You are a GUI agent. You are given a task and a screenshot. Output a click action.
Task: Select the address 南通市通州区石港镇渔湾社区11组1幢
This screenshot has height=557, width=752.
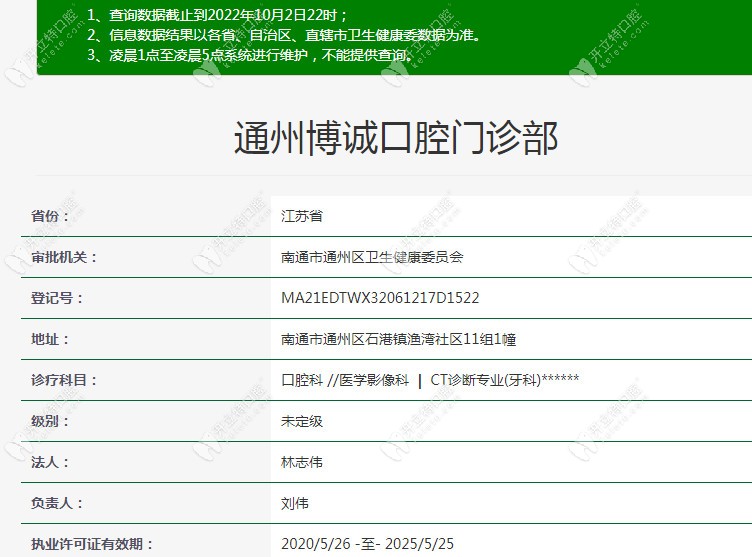pos(399,339)
